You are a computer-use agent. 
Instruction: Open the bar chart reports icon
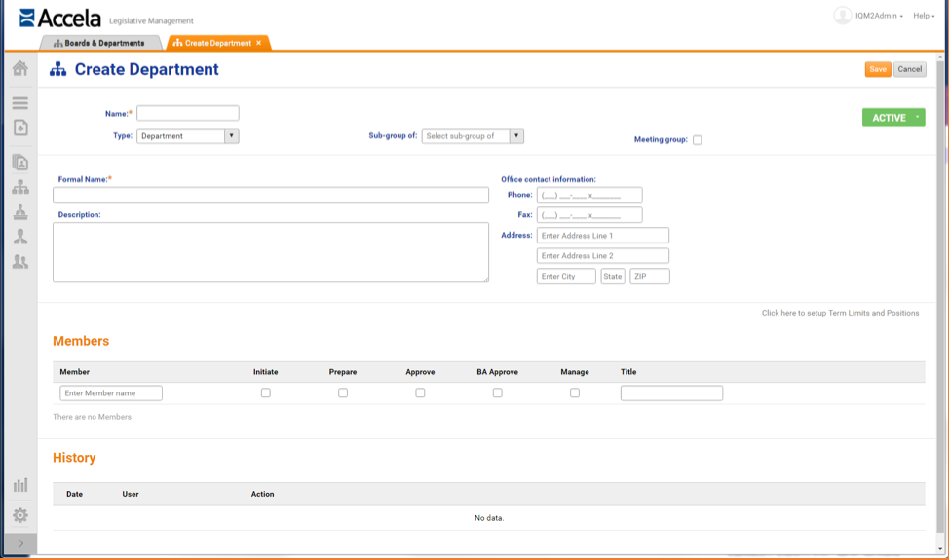coord(19,485)
